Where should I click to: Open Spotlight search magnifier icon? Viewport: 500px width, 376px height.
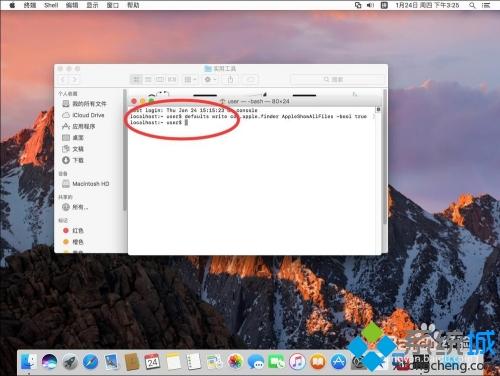coord(472,5)
